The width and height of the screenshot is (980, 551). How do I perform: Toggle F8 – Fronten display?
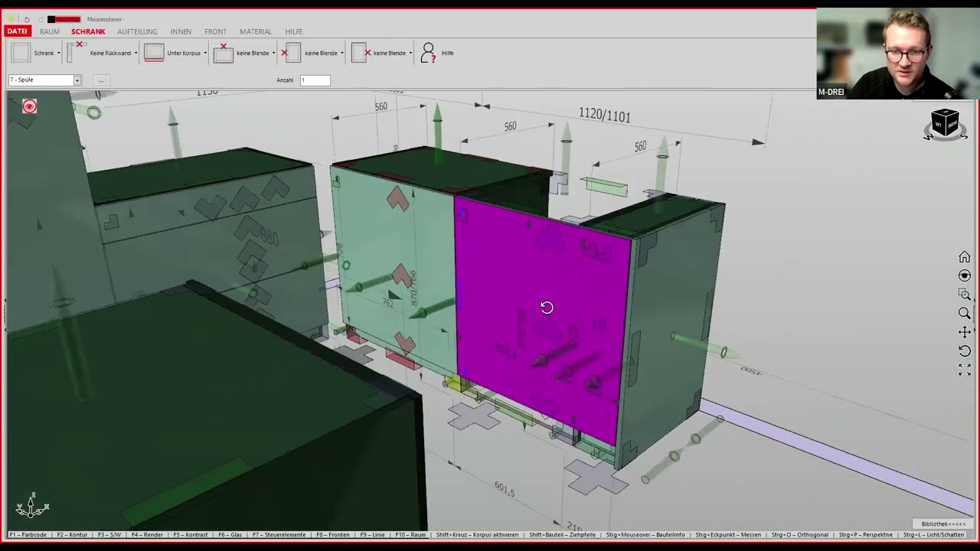334,535
